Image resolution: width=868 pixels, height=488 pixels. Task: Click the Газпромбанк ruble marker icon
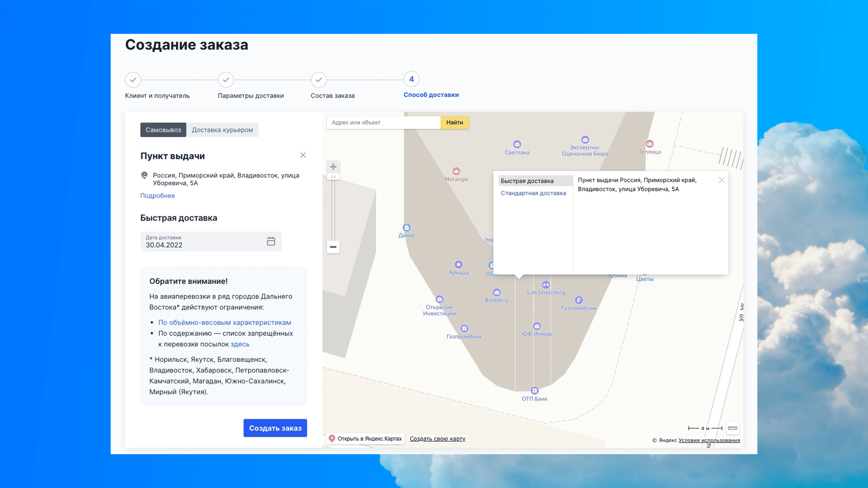pos(579,300)
